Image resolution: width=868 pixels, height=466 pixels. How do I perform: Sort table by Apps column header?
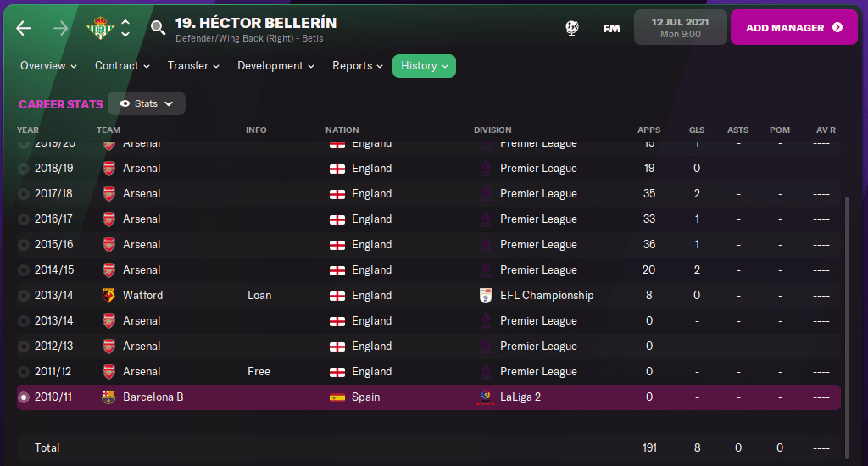(x=648, y=130)
